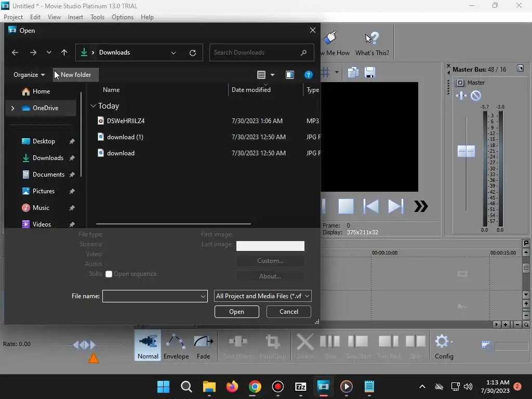This screenshot has width=532, height=399.
Task: Show more preview transport controls
Action: 421,206
